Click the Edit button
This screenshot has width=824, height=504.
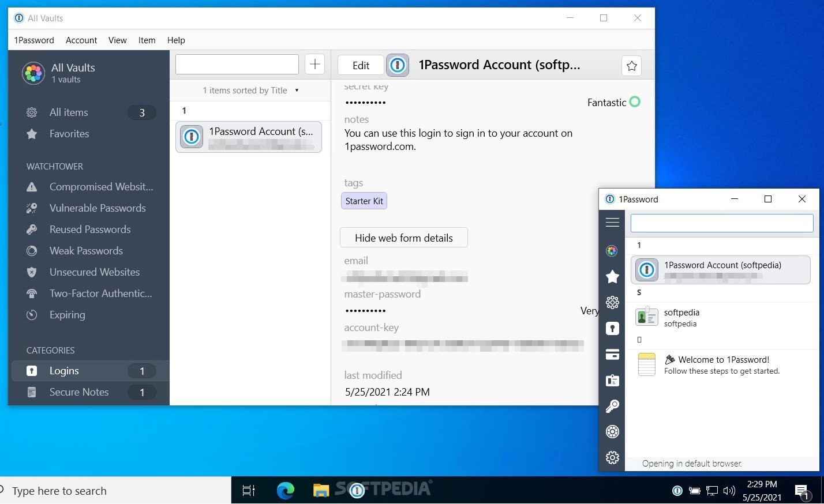click(361, 65)
